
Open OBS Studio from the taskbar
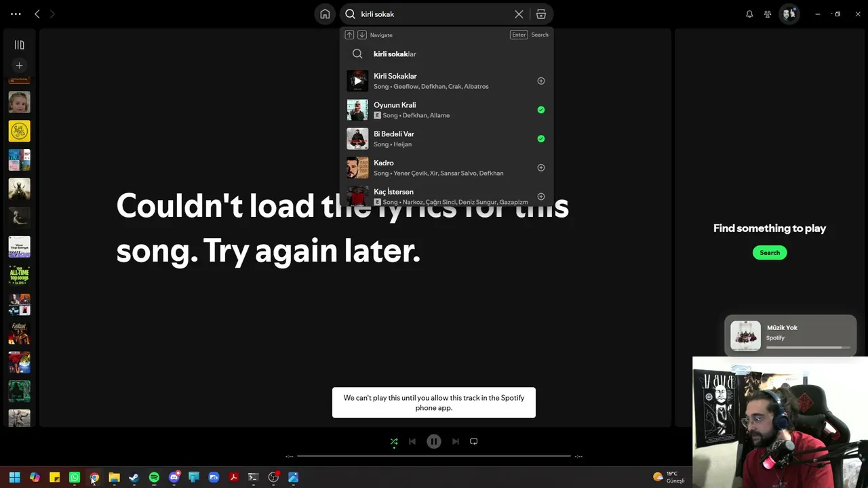(x=273, y=477)
